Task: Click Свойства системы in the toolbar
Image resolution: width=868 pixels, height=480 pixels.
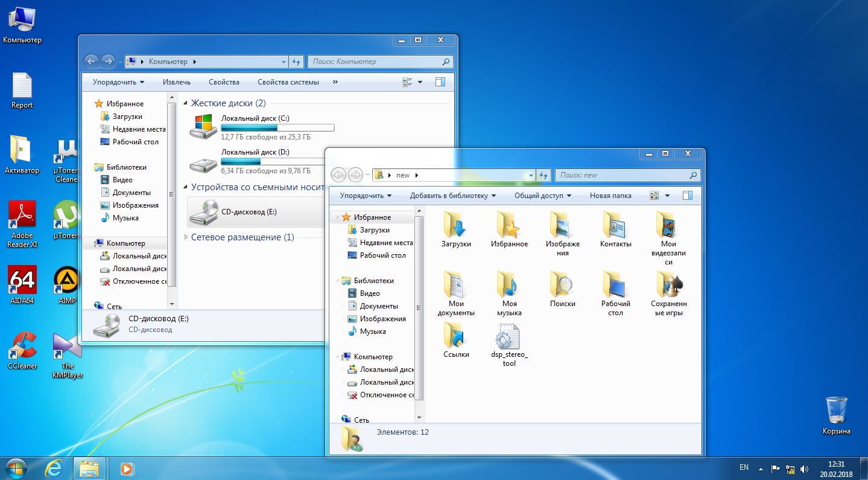Action: point(288,82)
